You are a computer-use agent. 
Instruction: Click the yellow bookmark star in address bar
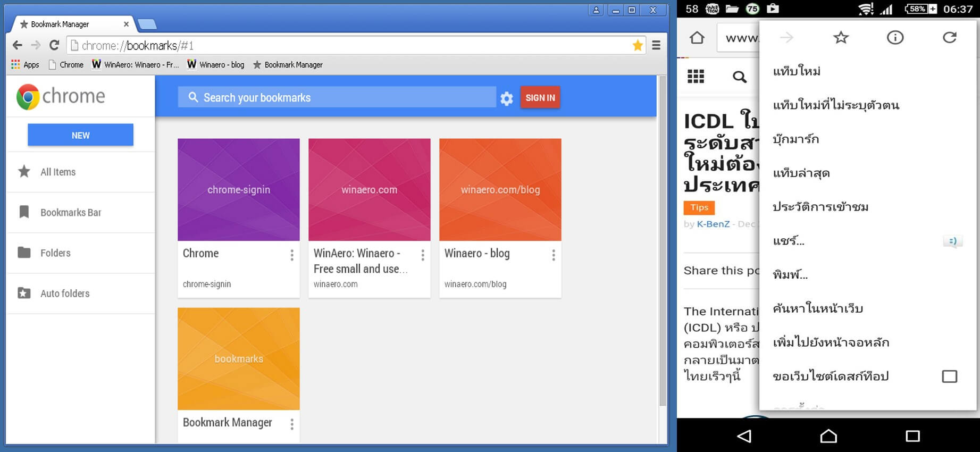[638, 45]
